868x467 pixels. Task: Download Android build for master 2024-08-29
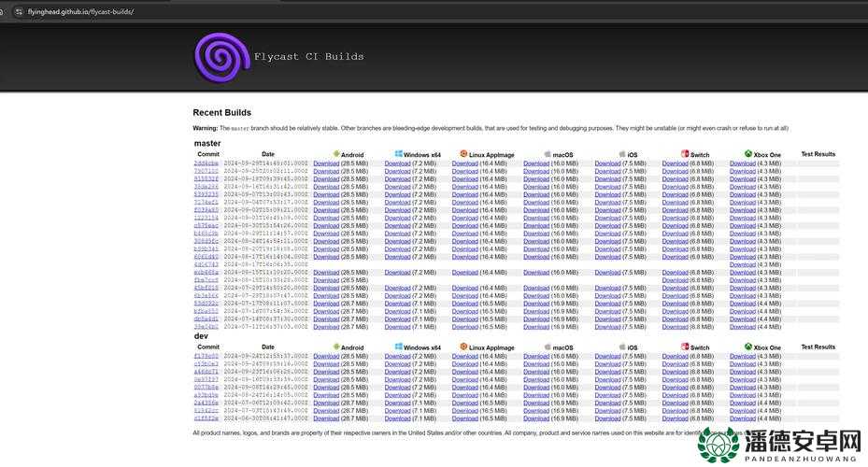tap(326, 233)
